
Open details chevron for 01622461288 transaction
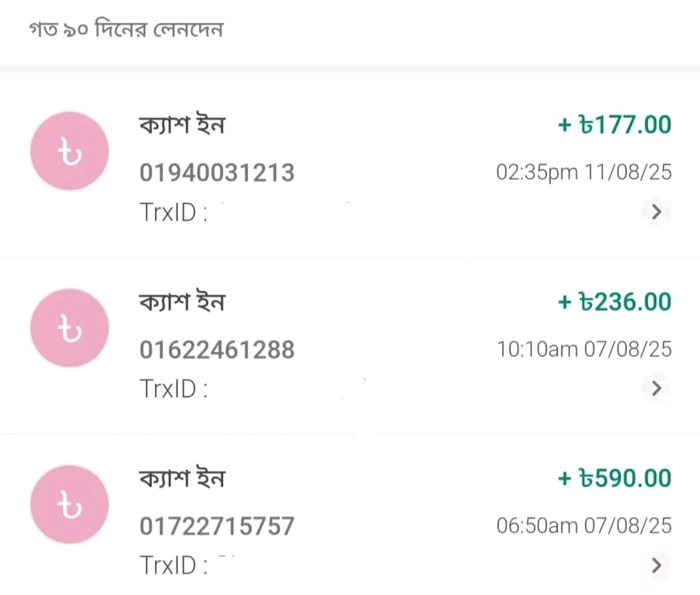click(x=656, y=388)
